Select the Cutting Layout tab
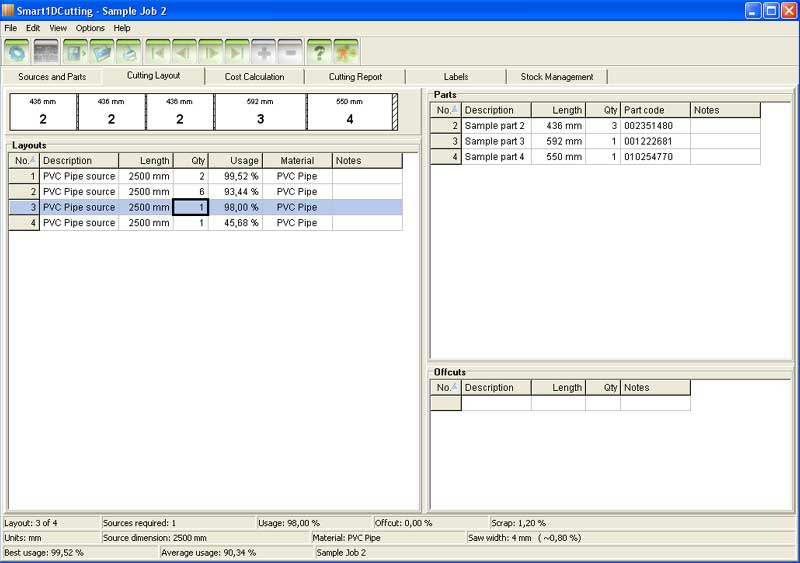The width and height of the screenshot is (800, 563). point(154,76)
